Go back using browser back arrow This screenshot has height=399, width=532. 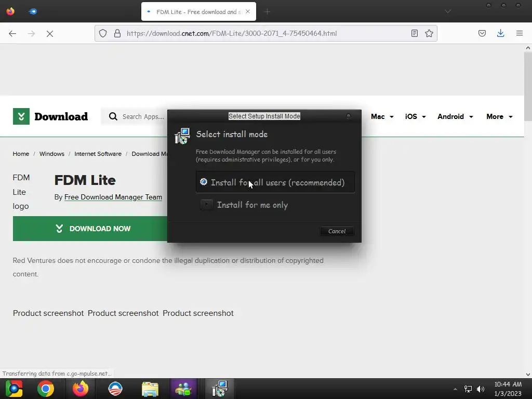pos(12,34)
